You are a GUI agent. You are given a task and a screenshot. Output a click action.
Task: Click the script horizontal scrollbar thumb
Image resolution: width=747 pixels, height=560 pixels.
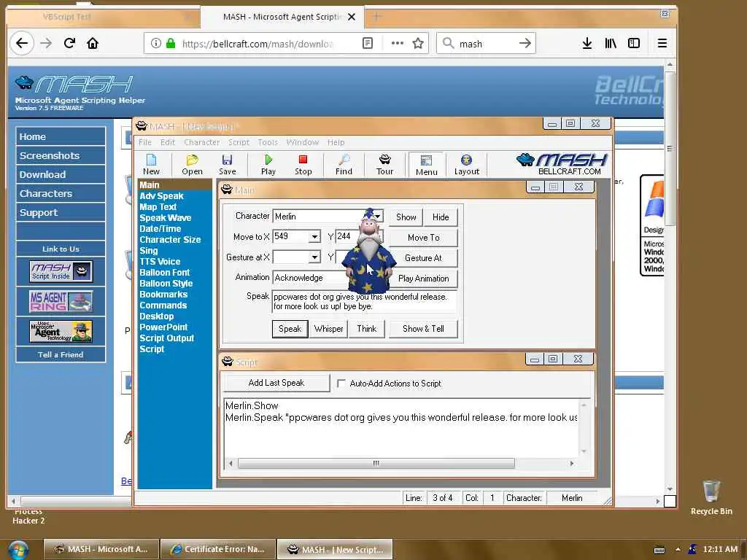[x=376, y=463]
